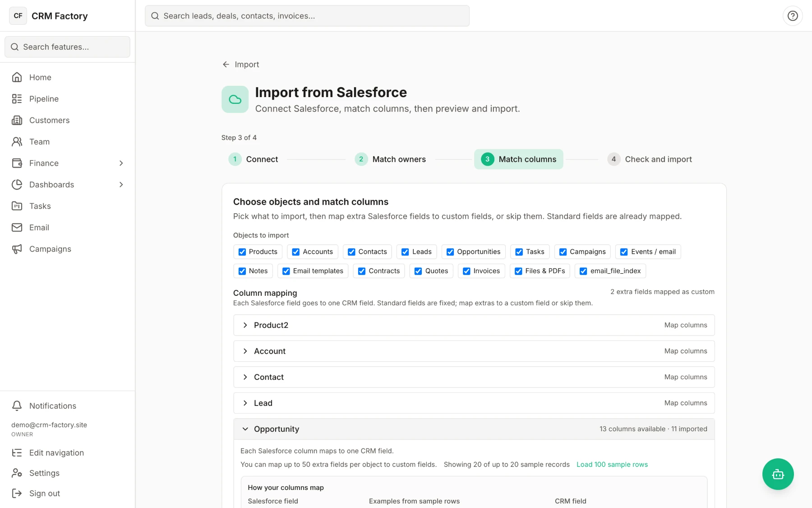Expand the Lead column mapping row
This screenshot has width=812, height=508.
pos(474,403)
